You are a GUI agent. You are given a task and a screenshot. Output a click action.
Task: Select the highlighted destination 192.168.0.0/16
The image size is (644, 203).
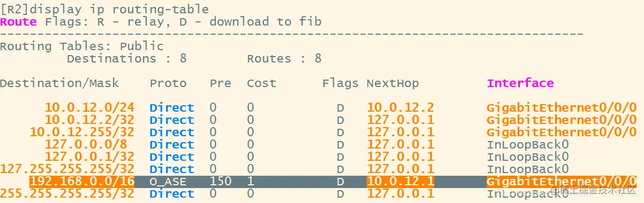click(82, 182)
